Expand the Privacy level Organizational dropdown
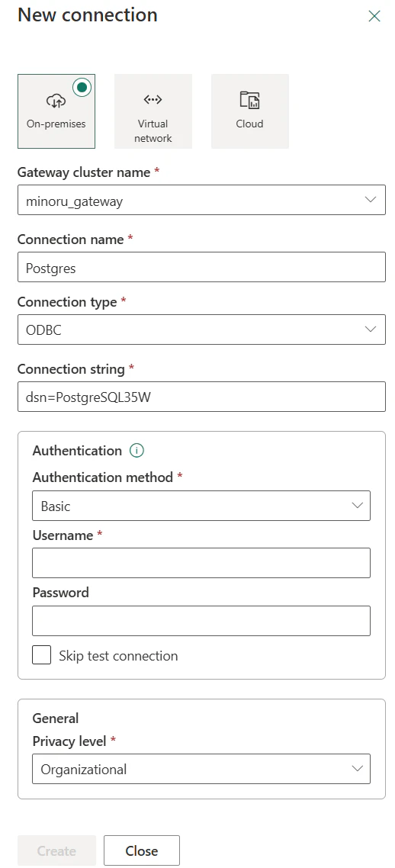The width and height of the screenshot is (395, 868). click(x=201, y=769)
